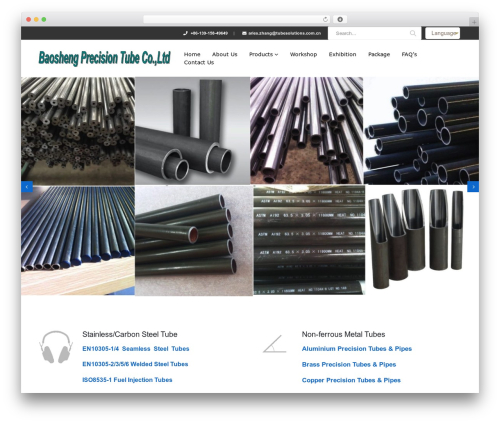
Task: Click the large grey pipes photo
Action: [193, 131]
